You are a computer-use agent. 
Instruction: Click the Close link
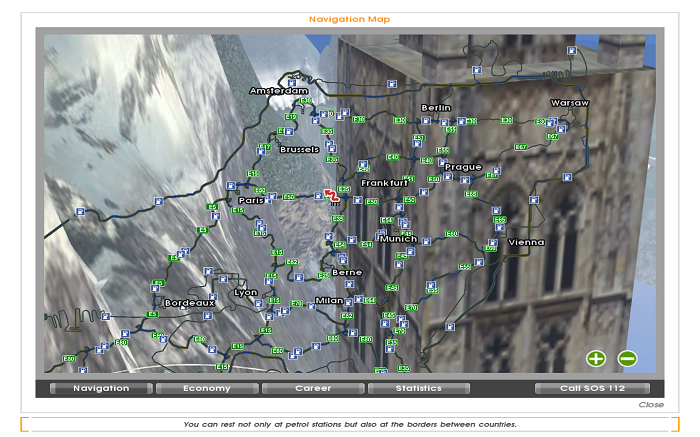[650, 405]
